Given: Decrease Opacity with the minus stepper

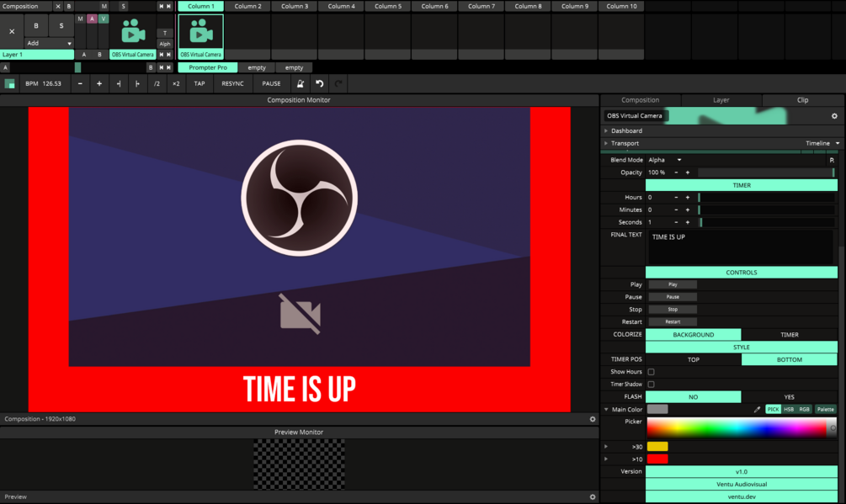Looking at the screenshot, I should point(676,172).
